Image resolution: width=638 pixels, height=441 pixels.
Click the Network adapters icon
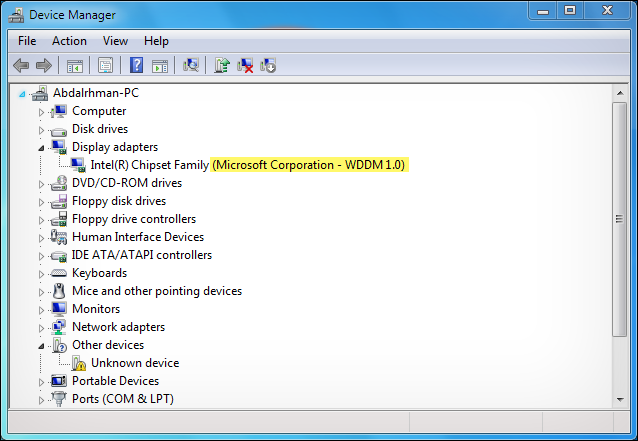(59, 327)
